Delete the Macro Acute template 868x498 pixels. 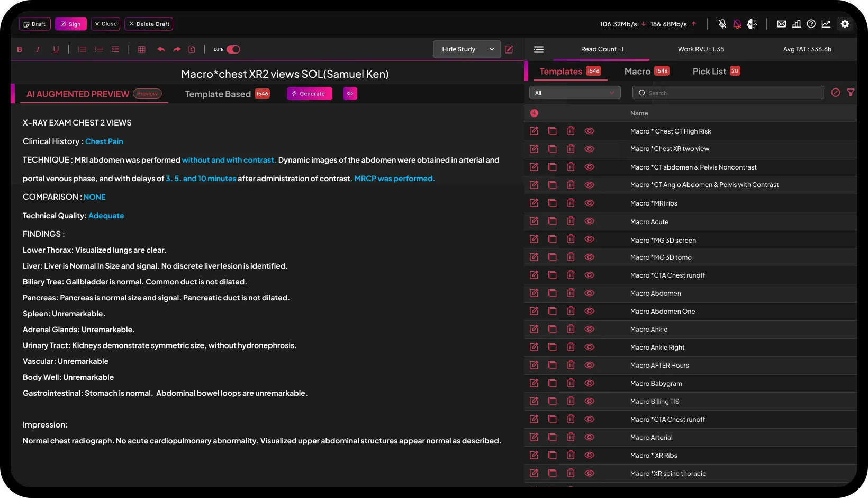571,221
